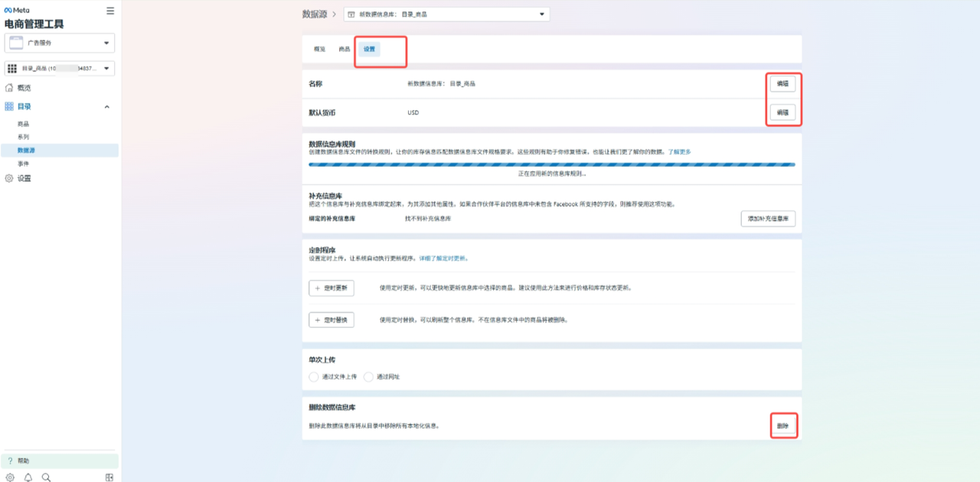Click the grid icon next to 目录
Viewport: 980px width, 482px height.
(9, 107)
